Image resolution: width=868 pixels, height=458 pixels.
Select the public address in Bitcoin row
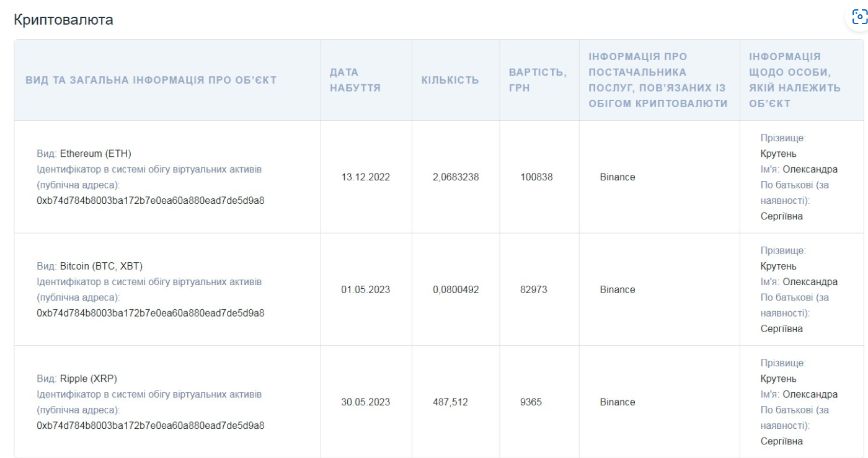tap(151, 313)
